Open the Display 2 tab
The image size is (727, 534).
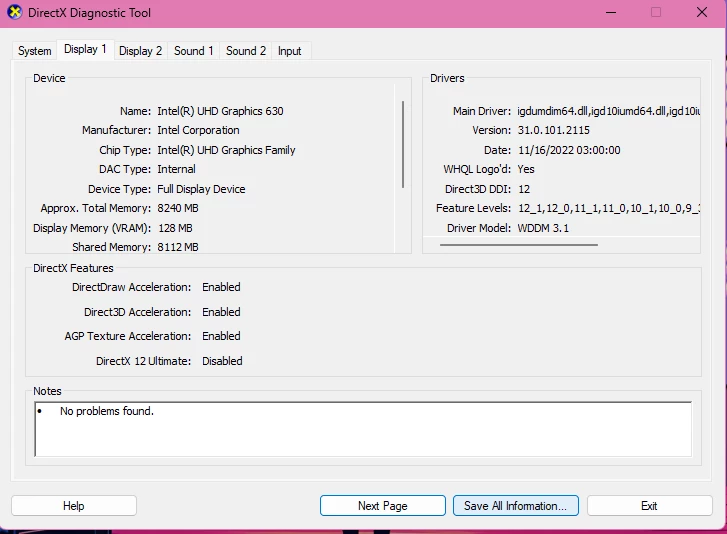coord(140,51)
